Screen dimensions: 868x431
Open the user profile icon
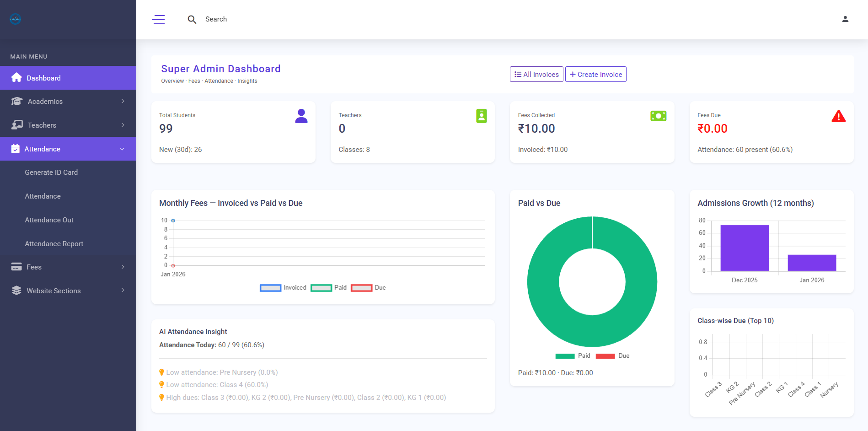[845, 19]
